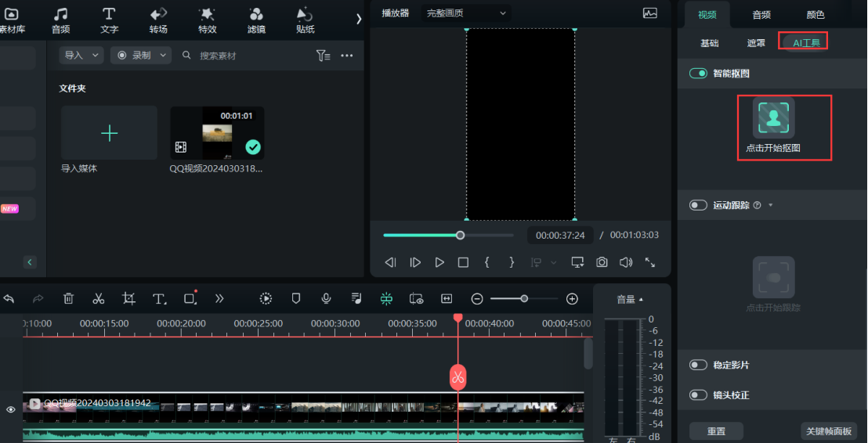Switch to the 音频 tab
The width and height of the screenshot is (868, 443).
click(x=761, y=14)
